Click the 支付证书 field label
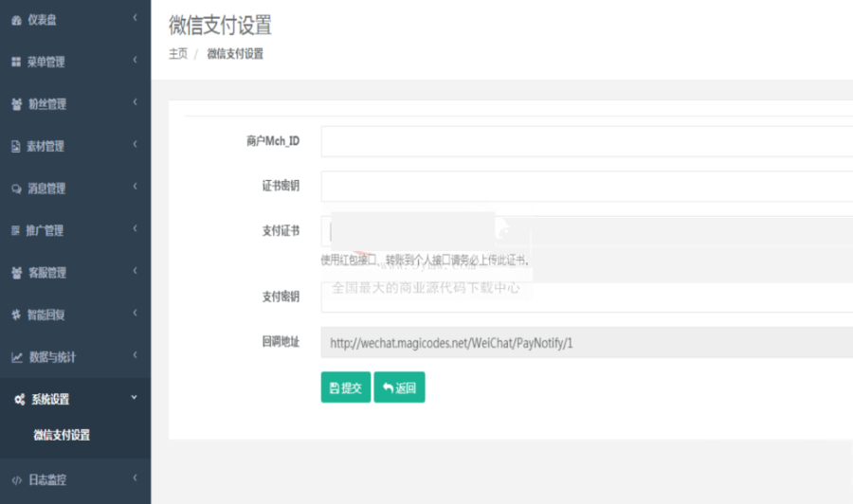The image size is (853, 504). click(x=281, y=231)
